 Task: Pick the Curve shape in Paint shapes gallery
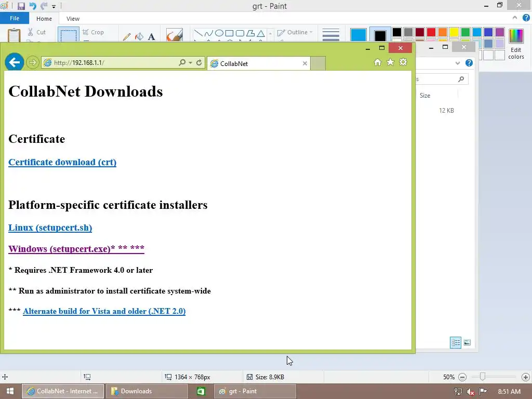click(x=209, y=33)
